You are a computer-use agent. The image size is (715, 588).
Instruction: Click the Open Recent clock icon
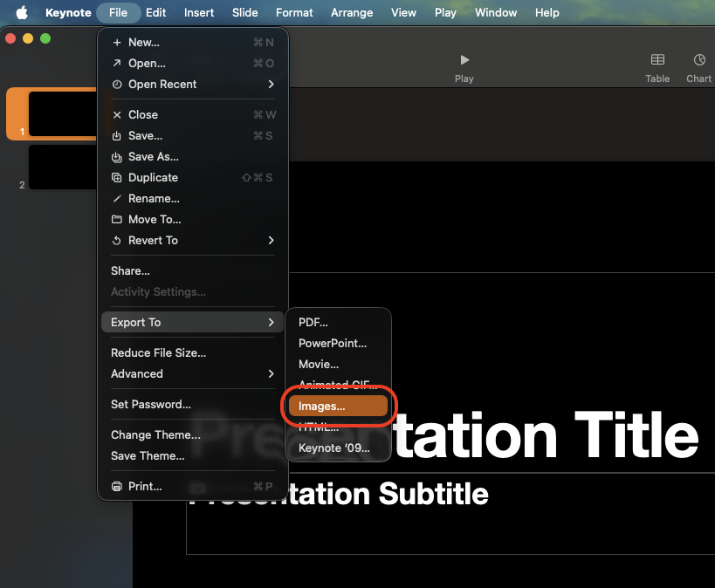point(117,85)
